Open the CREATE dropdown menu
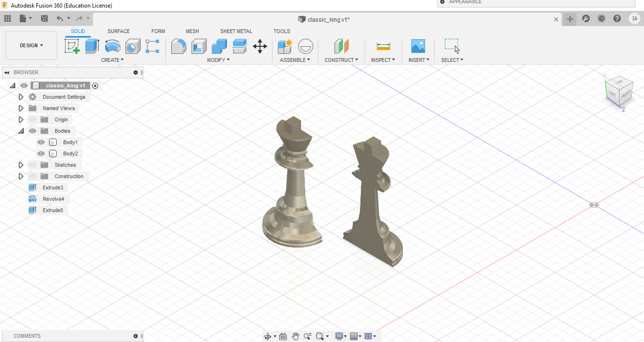Image resolution: width=644 pixels, height=342 pixels. (112, 60)
